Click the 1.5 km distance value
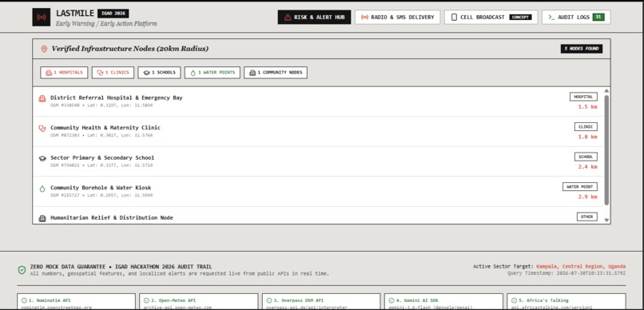Screen dimensions: 644x310 click(x=588, y=107)
